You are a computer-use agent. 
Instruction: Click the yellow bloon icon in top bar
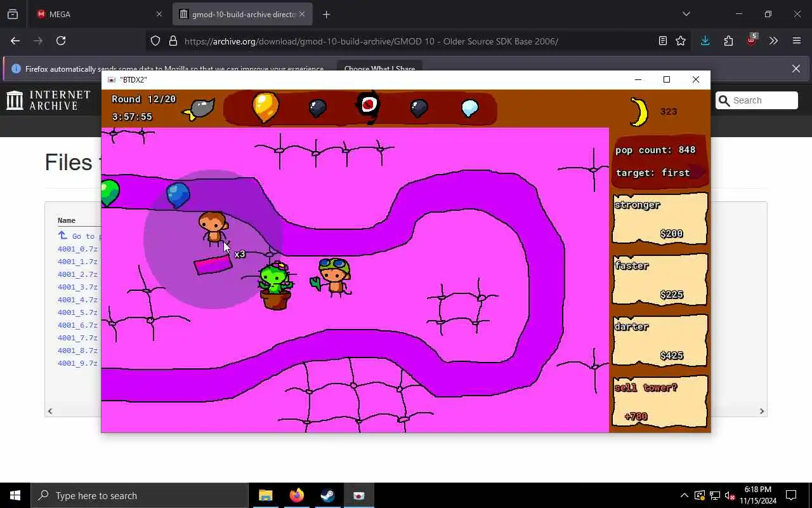tap(266, 107)
